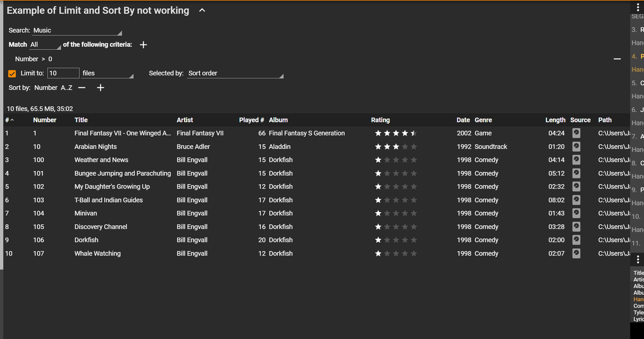Click source icon for Discovery Channel row
The height and width of the screenshot is (339, 644).
coord(576,226)
